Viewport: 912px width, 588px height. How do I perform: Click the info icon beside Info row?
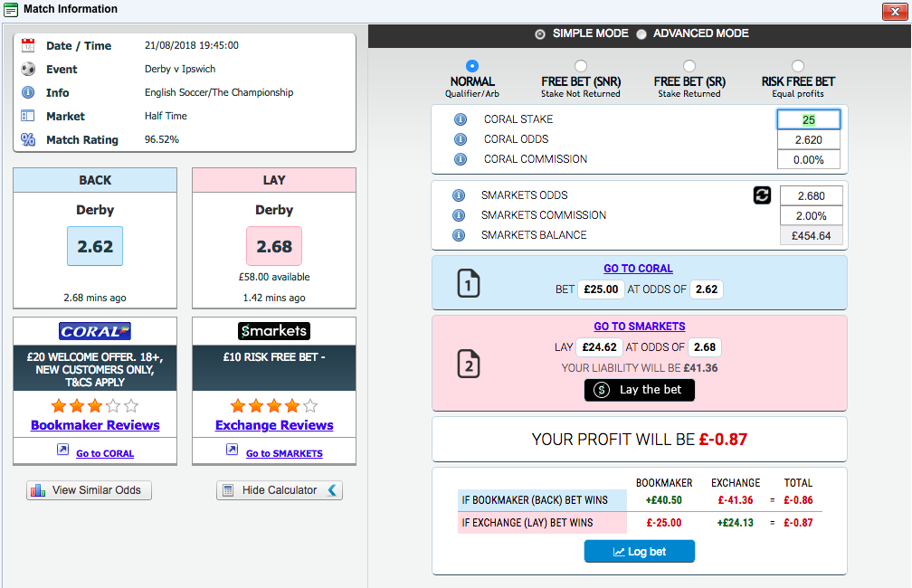pos(28,92)
